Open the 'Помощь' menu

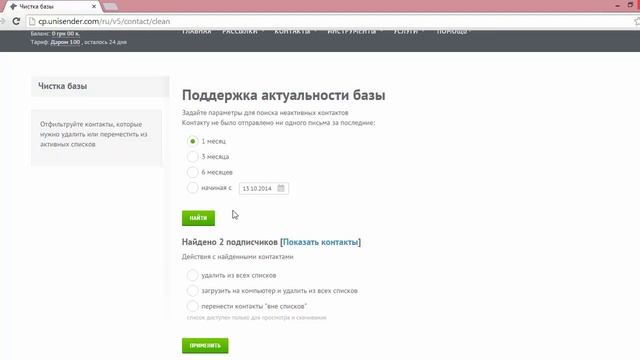point(453,32)
